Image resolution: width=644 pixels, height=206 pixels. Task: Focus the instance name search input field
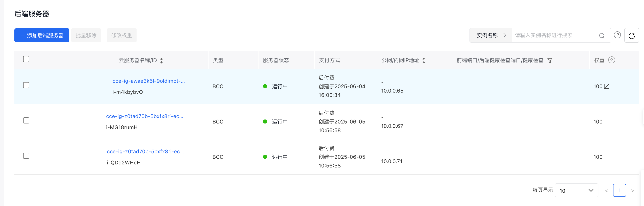[x=555, y=35]
